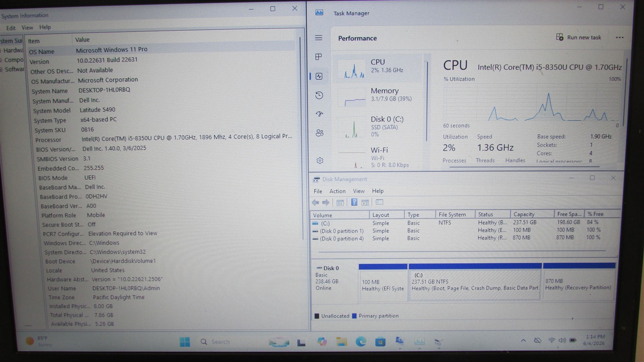Open Help menu in System Information
Screen dimensions: 644x362
45,27
